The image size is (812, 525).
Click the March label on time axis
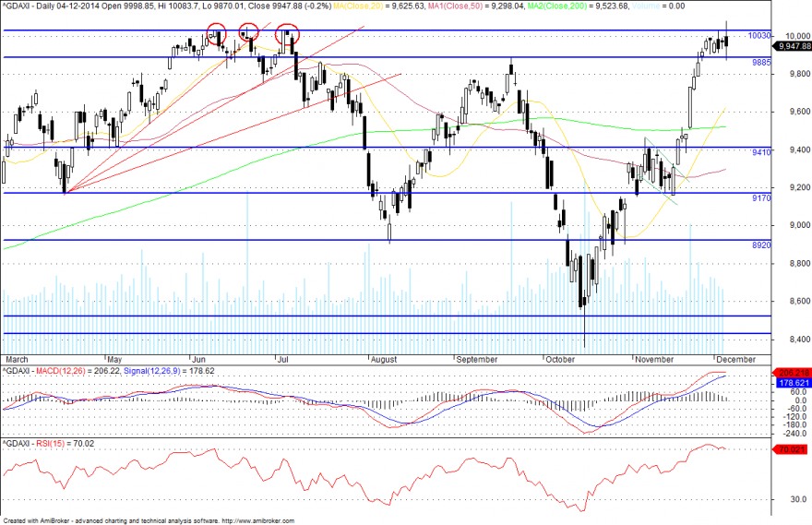(x=17, y=359)
